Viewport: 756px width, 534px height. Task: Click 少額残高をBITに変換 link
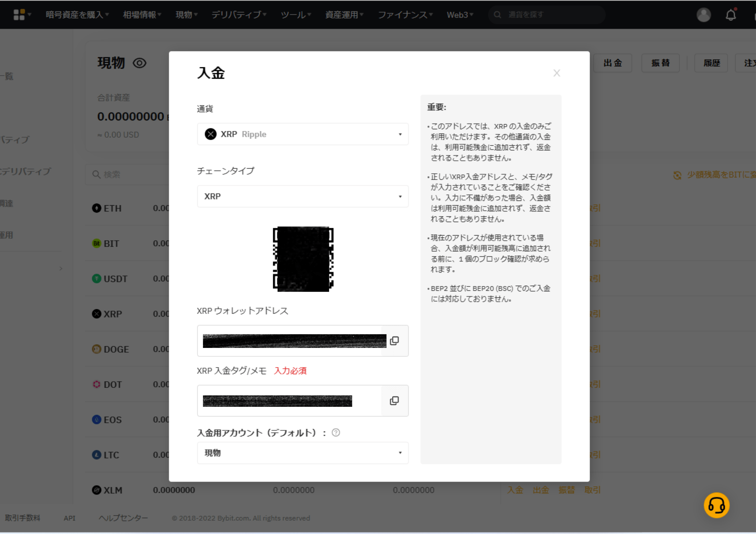[x=721, y=175]
